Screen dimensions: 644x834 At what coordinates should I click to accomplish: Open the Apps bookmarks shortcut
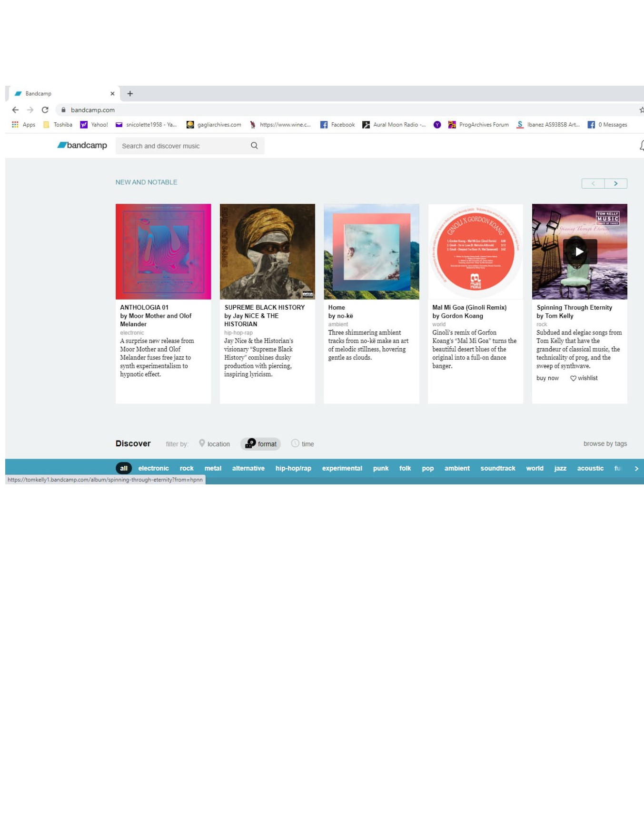[23, 125]
